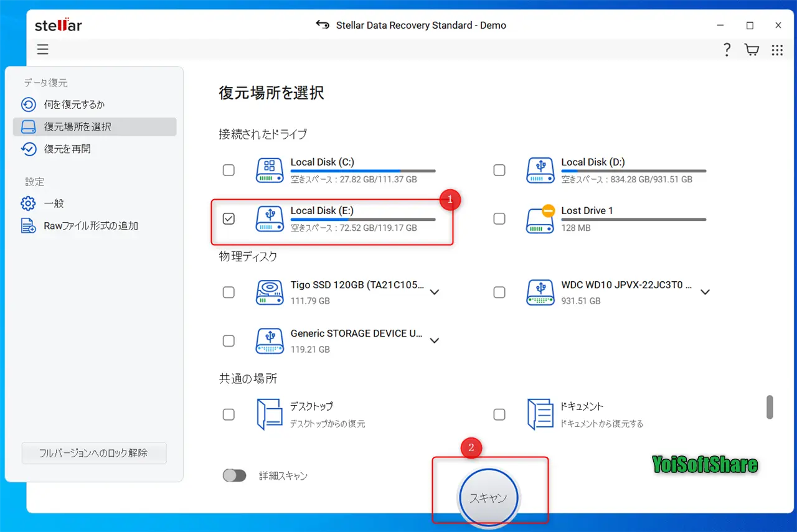Click the shopping cart buy icon

[752, 50]
